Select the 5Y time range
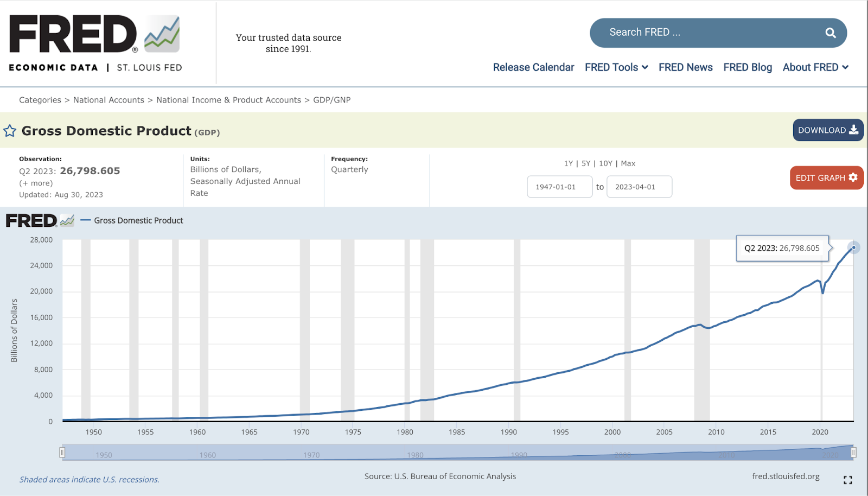The height and width of the screenshot is (496, 868). (x=586, y=163)
